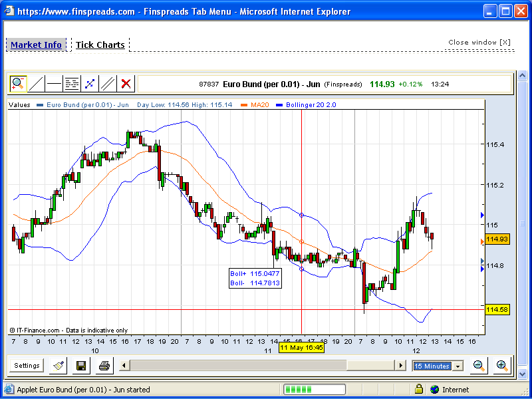Save chart with the floppy disk icon
Viewport: 532px width, 399px height.
click(x=81, y=365)
